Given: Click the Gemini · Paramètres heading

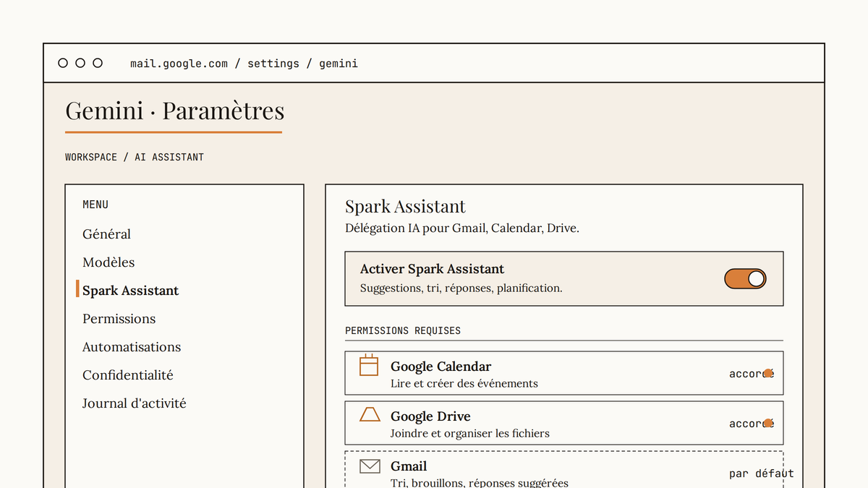Looking at the screenshot, I should coord(175,111).
